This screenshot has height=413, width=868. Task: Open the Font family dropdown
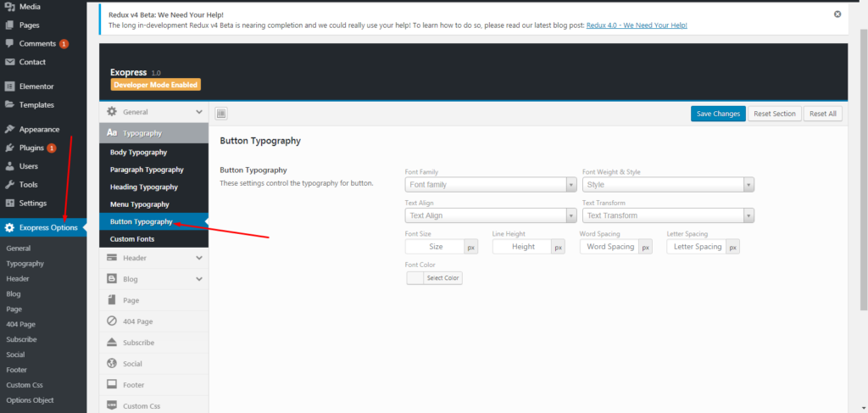click(x=491, y=184)
